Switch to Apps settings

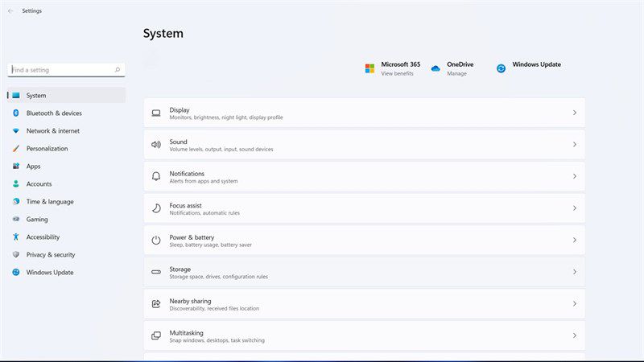click(x=33, y=167)
